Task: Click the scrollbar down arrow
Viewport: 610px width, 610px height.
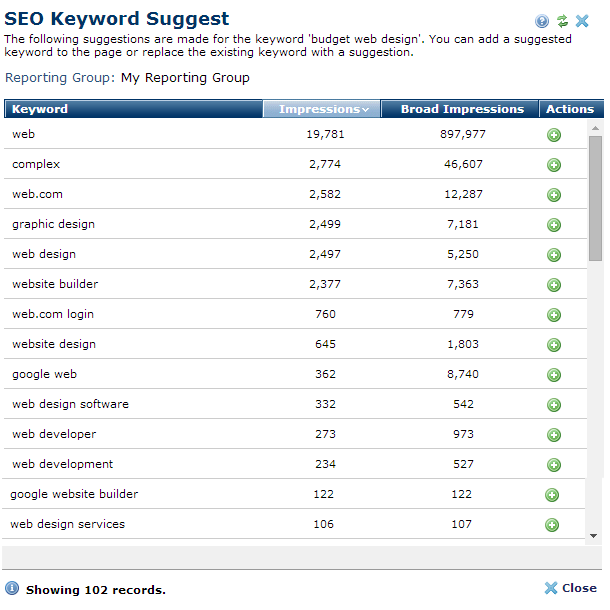Action: click(x=595, y=536)
